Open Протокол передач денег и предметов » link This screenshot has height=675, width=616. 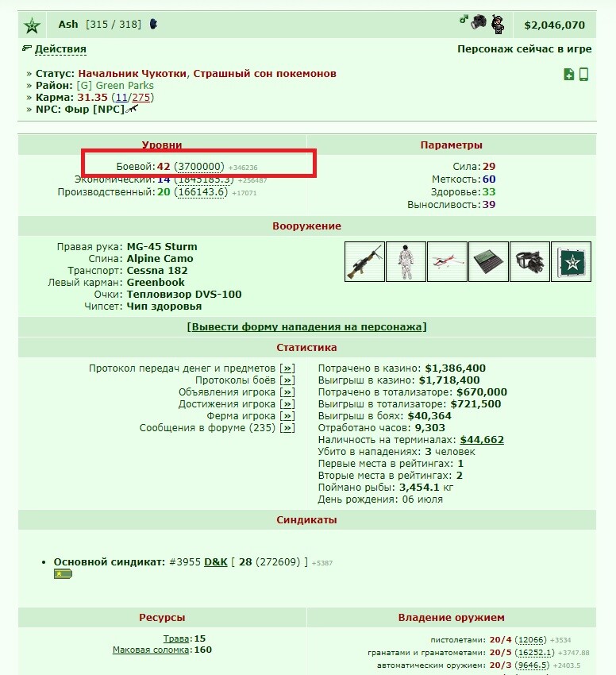tap(287, 368)
